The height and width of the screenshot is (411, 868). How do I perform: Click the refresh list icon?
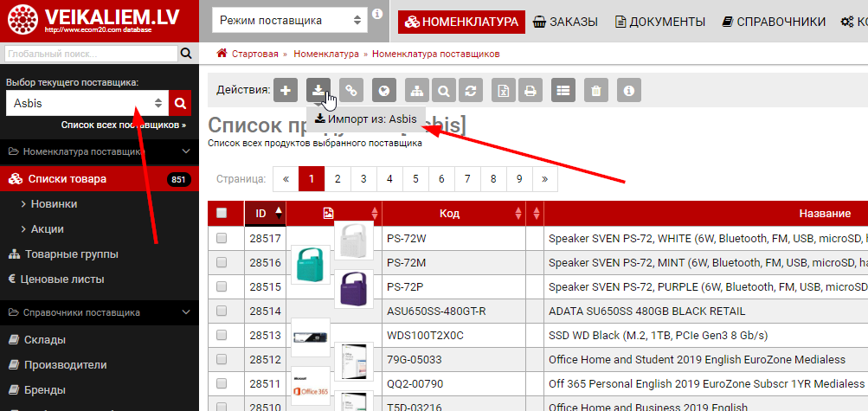coord(470,89)
